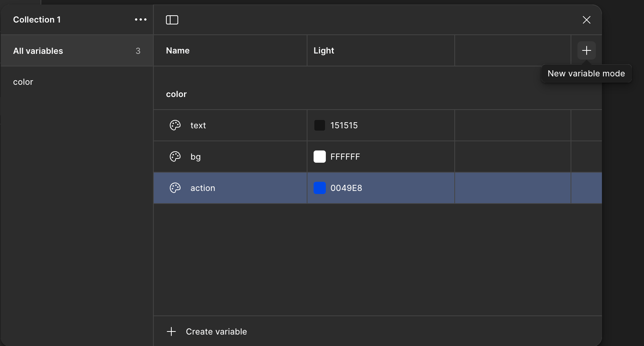Click the white FFFFFF swatch for bg
Screen dimensions: 644x346
(320, 157)
